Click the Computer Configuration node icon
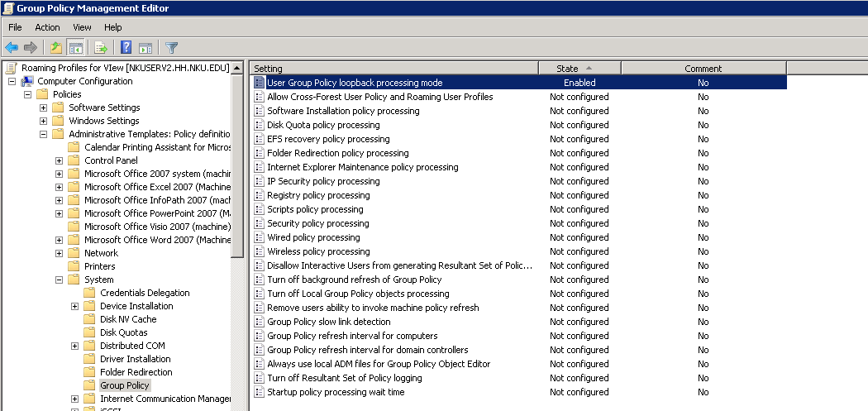The width and height of the screenshot is (868, 411). tap(27, 81)
